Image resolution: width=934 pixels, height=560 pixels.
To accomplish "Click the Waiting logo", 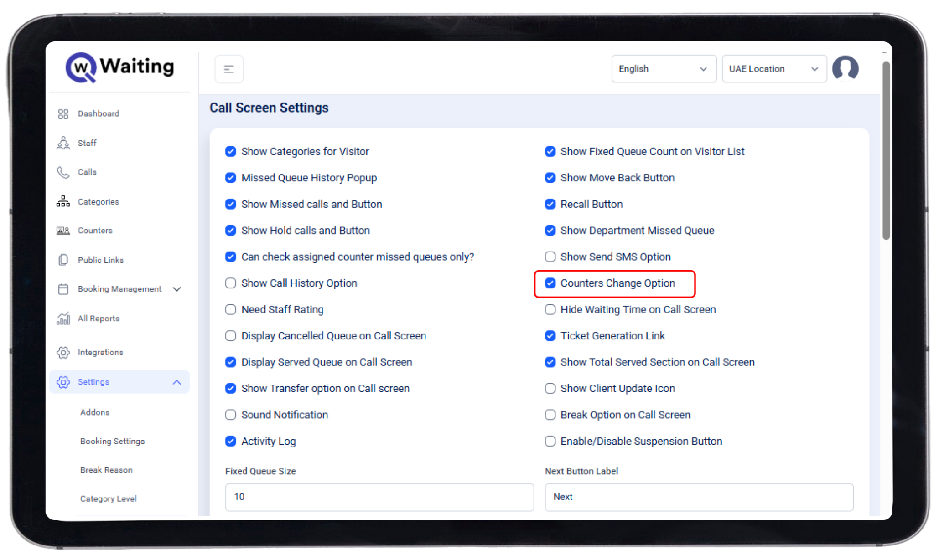I will [119, 67].
